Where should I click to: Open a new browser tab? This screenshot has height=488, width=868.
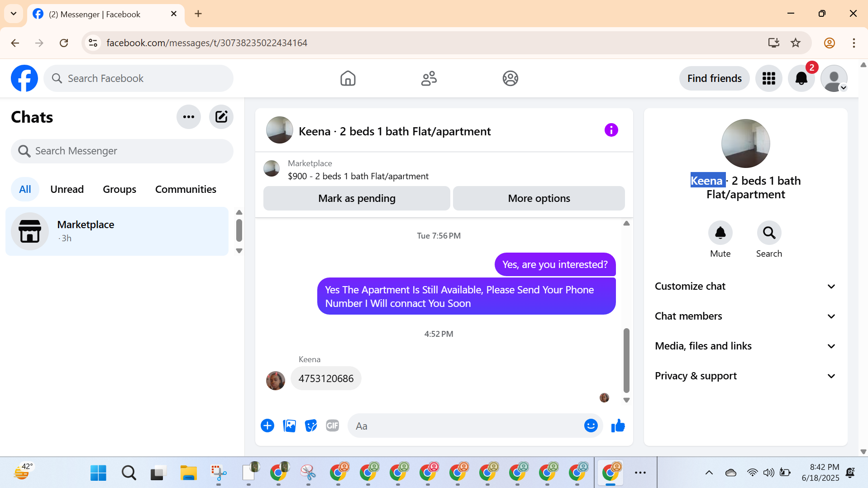tap(198, 14)
